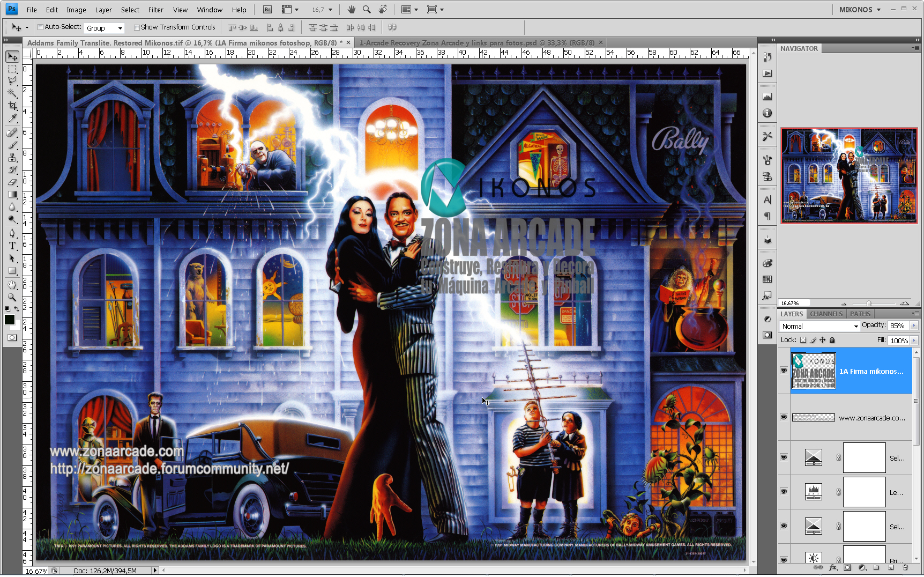Open the status bar info arrow
Image resolution: width=924 pixels, height=577 pixels.
155,571
